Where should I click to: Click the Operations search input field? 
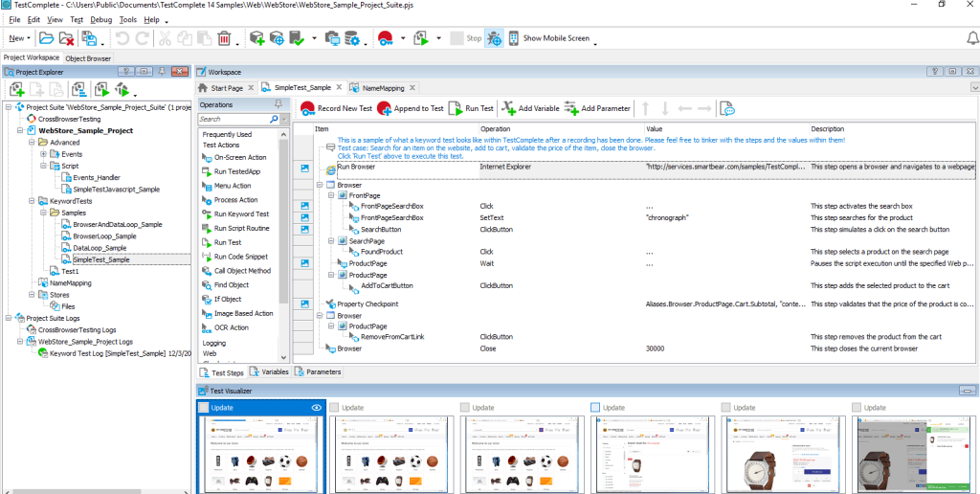click(x=234, y=119)
